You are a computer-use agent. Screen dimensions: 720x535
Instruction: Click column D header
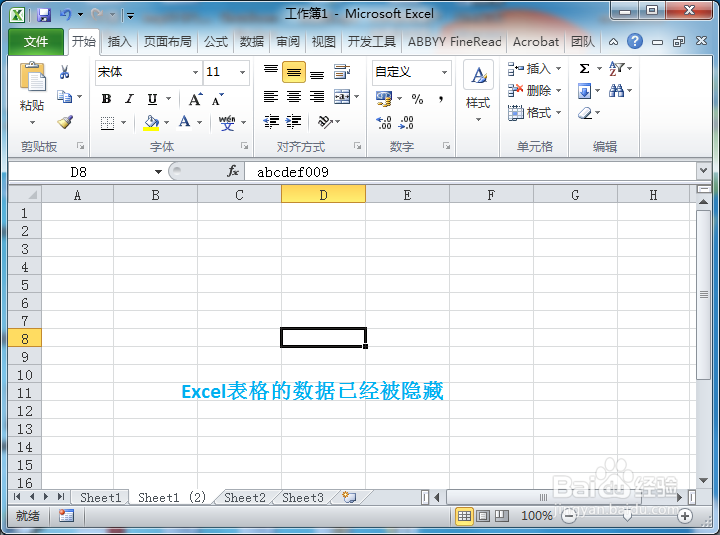[323, 195]
